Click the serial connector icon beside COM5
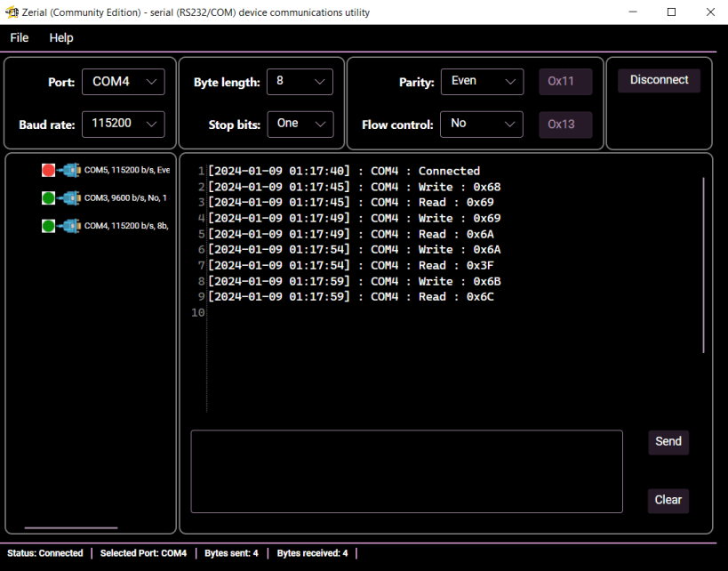The height and width of the screenshot is (571, 728). (x=69, y=170)
